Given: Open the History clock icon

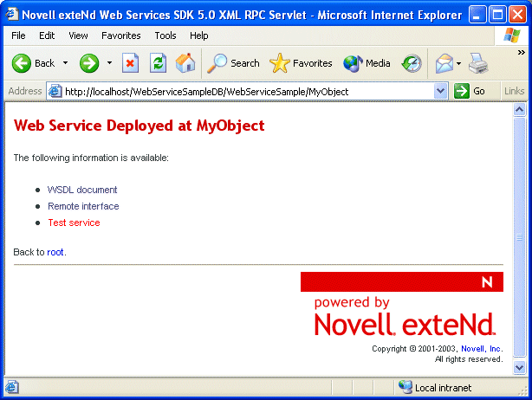Looking at the screenshot, I should tap(412, 63).
